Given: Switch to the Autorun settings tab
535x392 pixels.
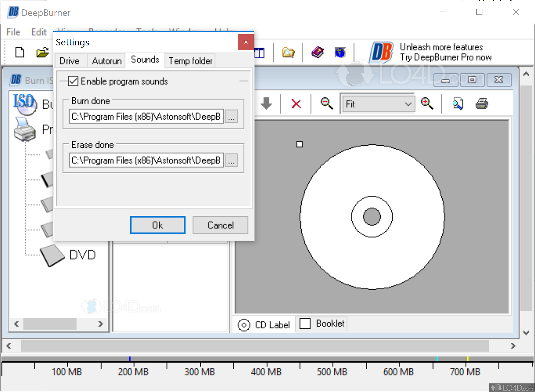Looking at the screenshot, I should coord(106,60).
